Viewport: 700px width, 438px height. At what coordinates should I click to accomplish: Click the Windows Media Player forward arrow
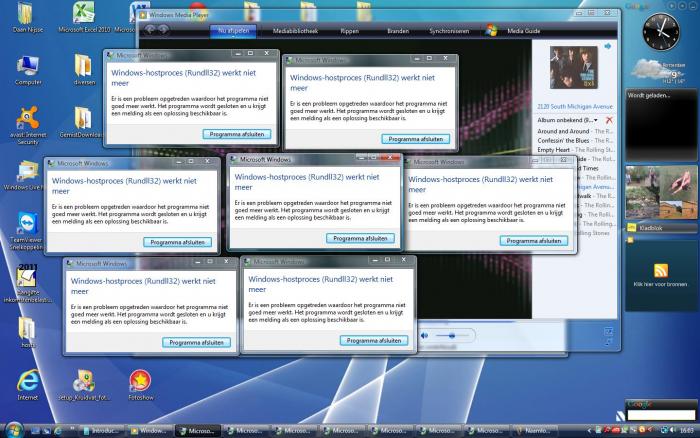(164, 29)
